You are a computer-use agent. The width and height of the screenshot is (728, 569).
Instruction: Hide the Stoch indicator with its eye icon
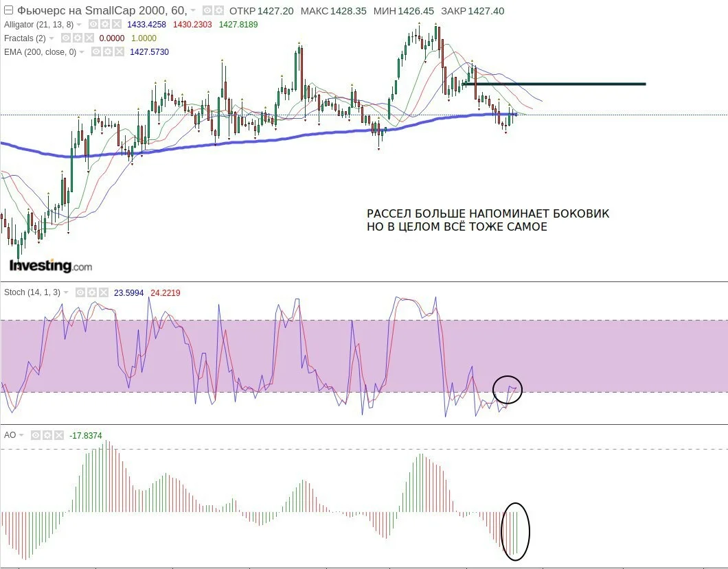tap(80, 292)
